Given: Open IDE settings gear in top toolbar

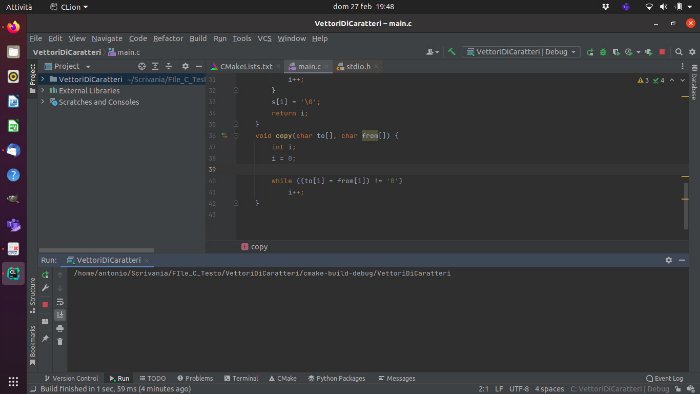Looking at the screenshot, I should [692, 52].
